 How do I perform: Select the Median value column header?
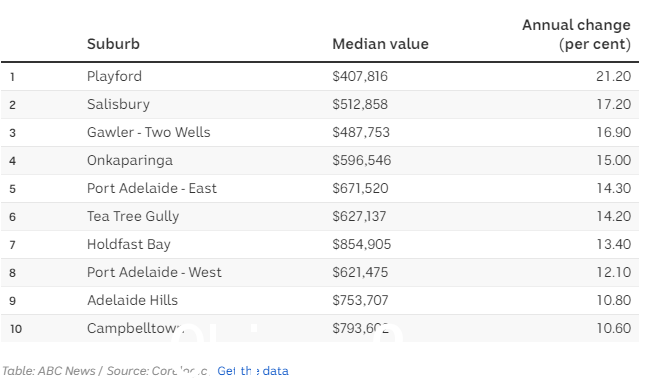point(380,44)
